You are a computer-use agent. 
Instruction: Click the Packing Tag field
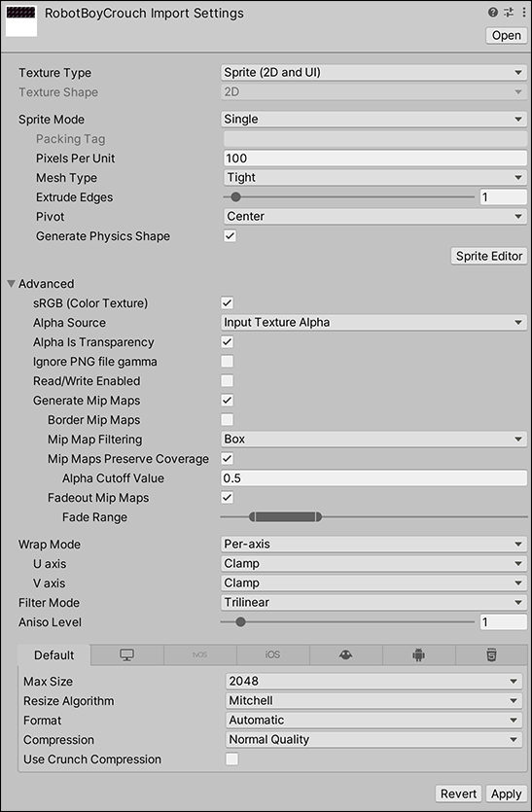tap(375, 139)
